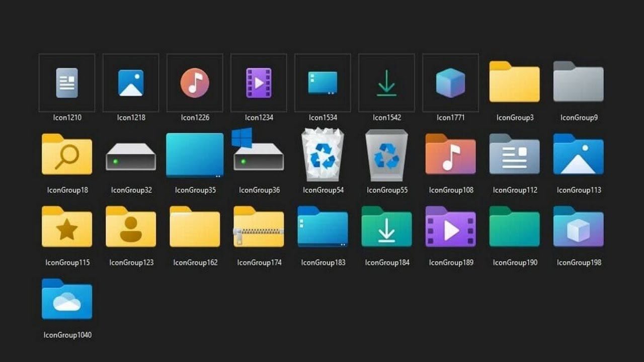Click the 'Icon1226' file name
Screen dimensions: 644x362
195,118
